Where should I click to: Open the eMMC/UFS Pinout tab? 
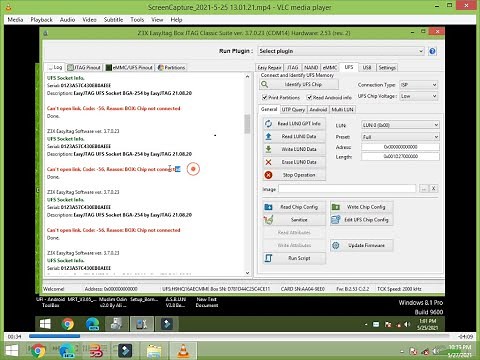point(129,67)
